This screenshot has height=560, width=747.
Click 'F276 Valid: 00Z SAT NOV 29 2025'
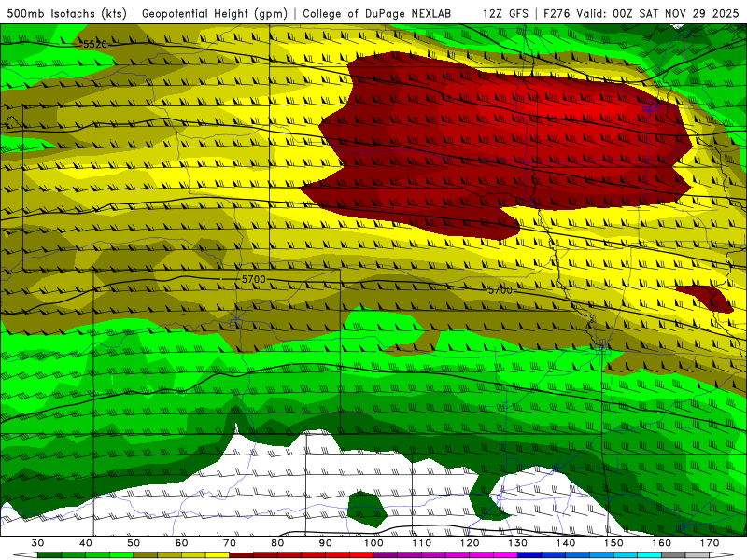coord(641,13)
